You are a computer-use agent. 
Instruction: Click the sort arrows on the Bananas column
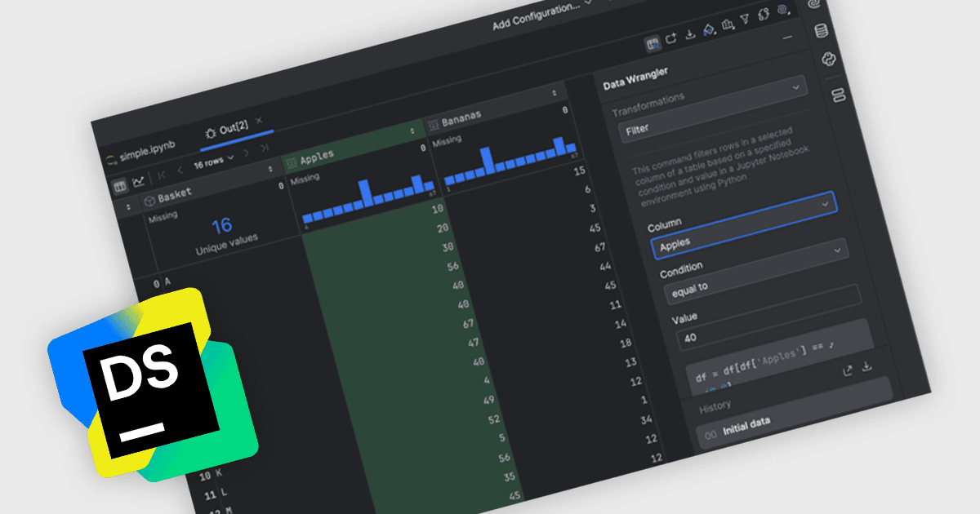click(x=555, y=94)
